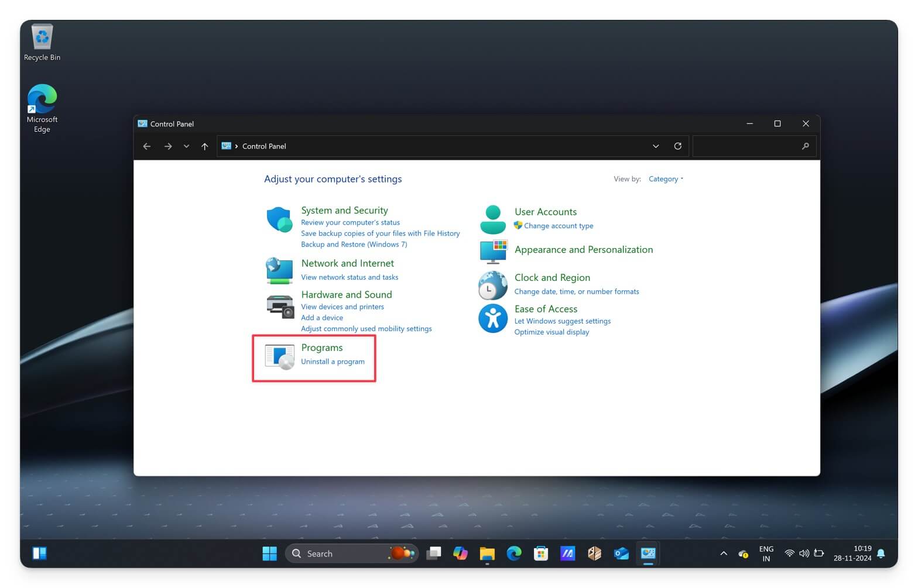
Task: Open the Ease of Access icon
Action: pyautogui.click(x=493, y=318)
